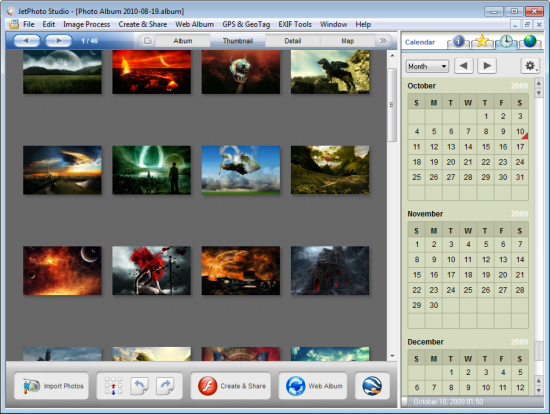Screen dimensions: 550x414
Task: Select November 15 in the calendar
Action: point(417,275)
